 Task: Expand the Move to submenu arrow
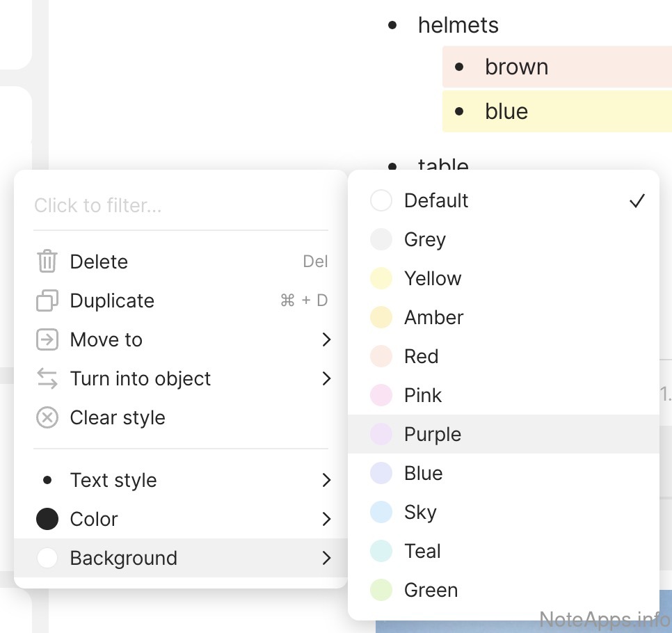pyautogui.click(x=326, y=340)
